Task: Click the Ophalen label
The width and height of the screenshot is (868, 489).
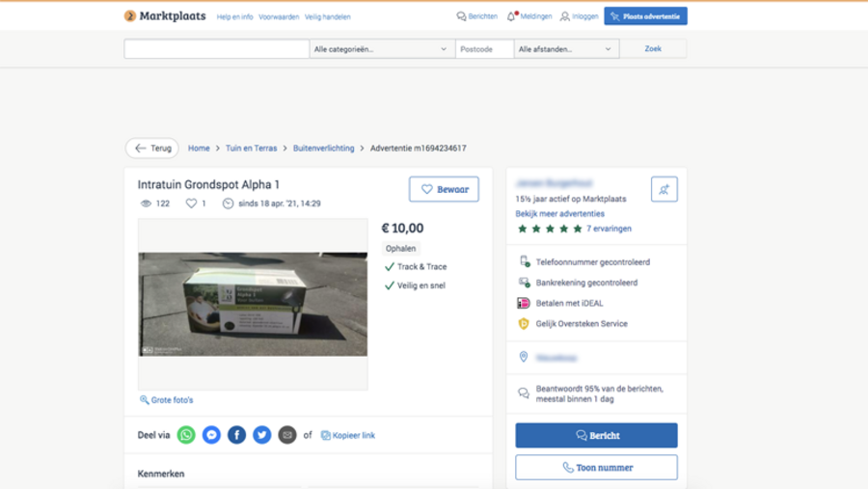Action: (401, 249)
